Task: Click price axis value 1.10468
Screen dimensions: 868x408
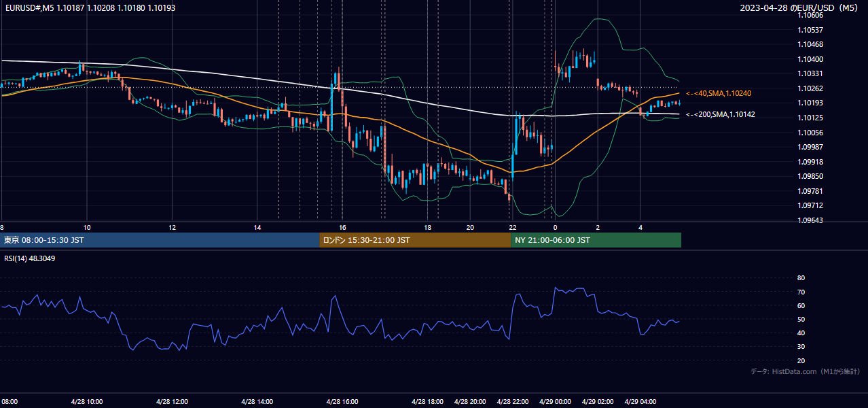Action: (x=811, y=44)
